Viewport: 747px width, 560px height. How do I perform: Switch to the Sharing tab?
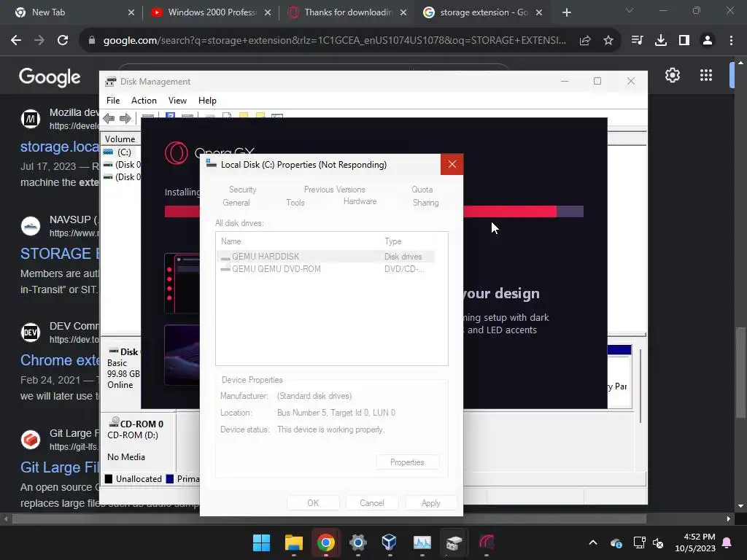tap(425, 203)
